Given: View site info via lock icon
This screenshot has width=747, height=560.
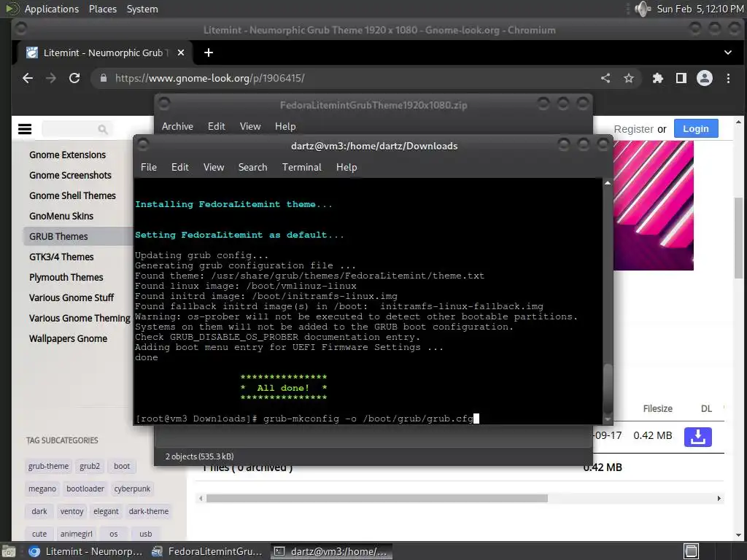Looking at the screenshot, I should click(x=104, y=78).
